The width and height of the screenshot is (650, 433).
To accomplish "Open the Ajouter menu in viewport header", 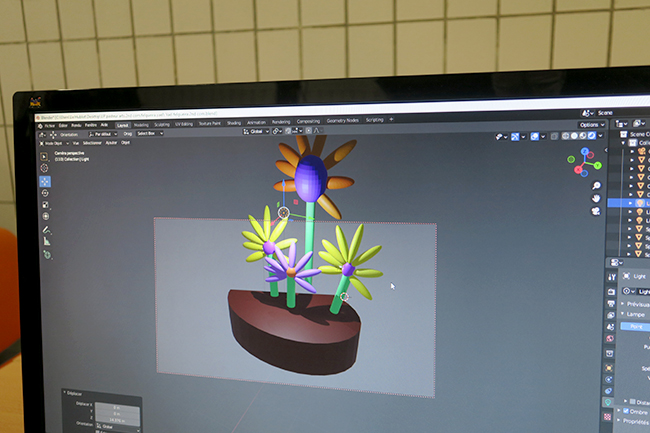I will pos(111,143).
